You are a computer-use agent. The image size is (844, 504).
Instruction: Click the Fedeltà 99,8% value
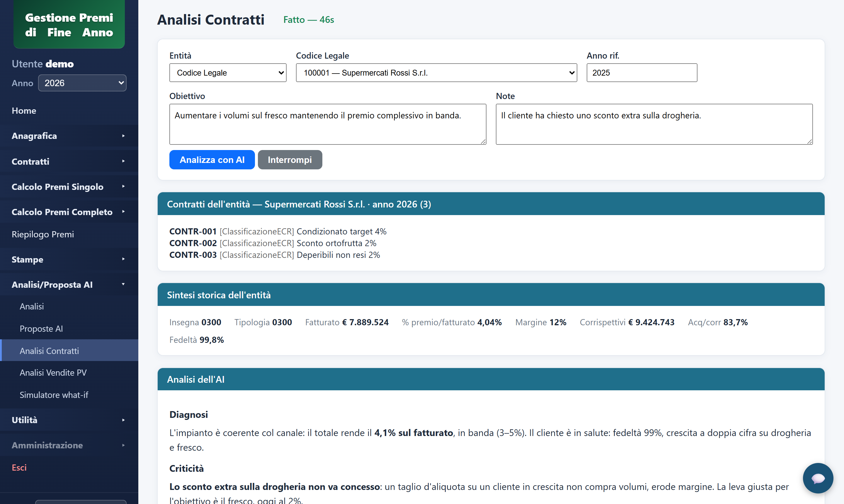196,340
